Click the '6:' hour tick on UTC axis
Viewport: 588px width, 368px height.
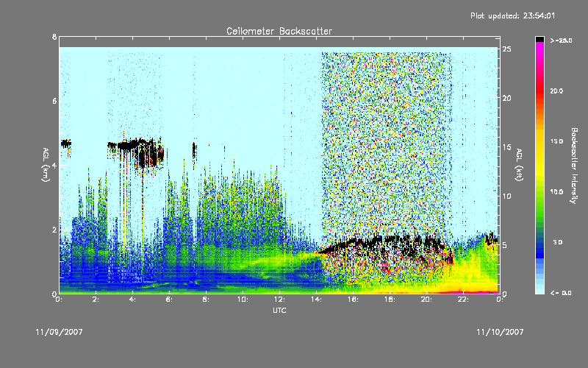point(169,300)
